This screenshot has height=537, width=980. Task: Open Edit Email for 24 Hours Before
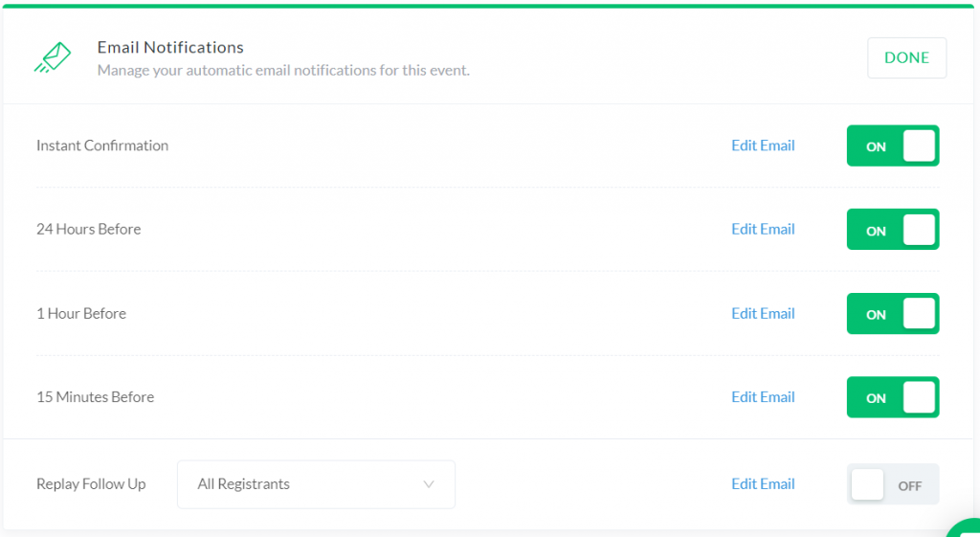763,229
